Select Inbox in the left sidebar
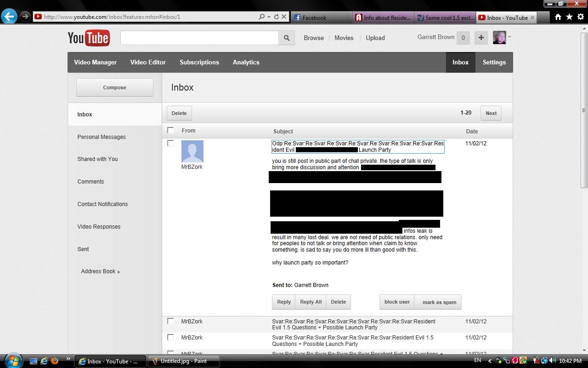Viewport: 588px width, 368px height. (x=115, y=114)
